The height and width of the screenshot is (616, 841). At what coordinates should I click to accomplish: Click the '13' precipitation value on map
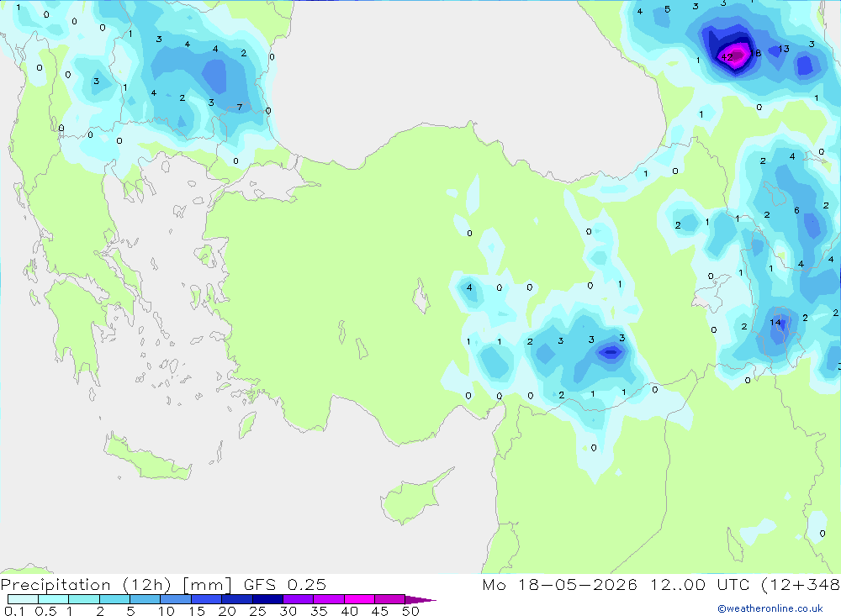click(x=784, y=49)
